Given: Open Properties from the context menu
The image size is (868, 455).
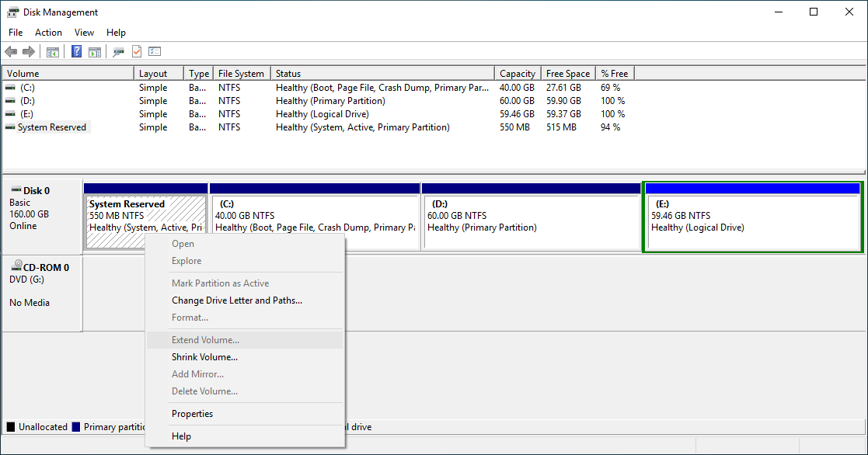Looking at the screenshot, I should coord(192,414).
